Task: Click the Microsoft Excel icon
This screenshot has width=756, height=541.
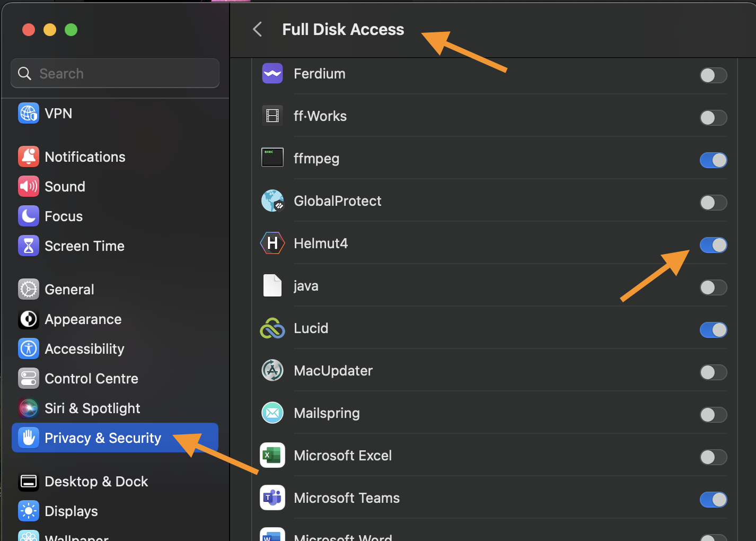Action: 272,456
